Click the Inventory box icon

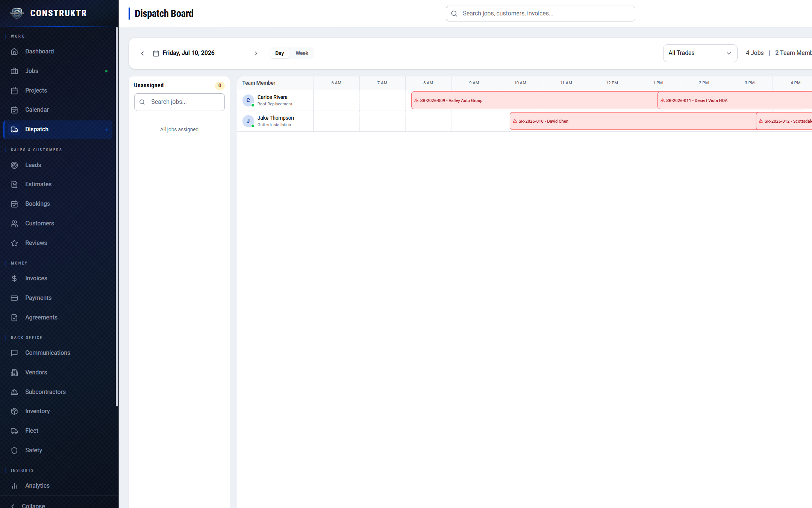(14, 411)
